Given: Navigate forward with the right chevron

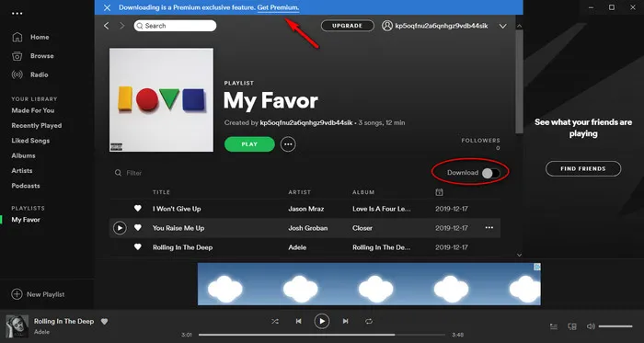Looking at the screenshot, I should 121,26.
